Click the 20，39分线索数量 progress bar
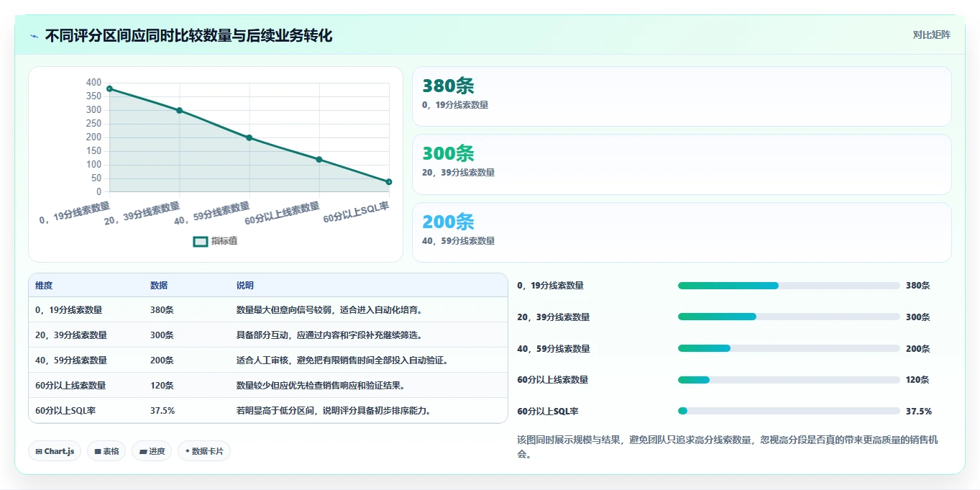The image size is (980, 490). [x=789, y=317]
